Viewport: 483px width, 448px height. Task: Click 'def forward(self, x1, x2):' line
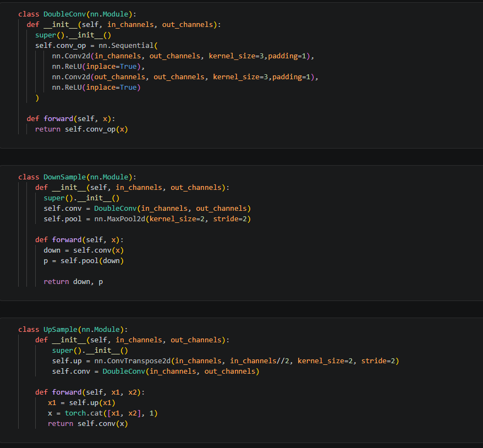click(90, 392)
